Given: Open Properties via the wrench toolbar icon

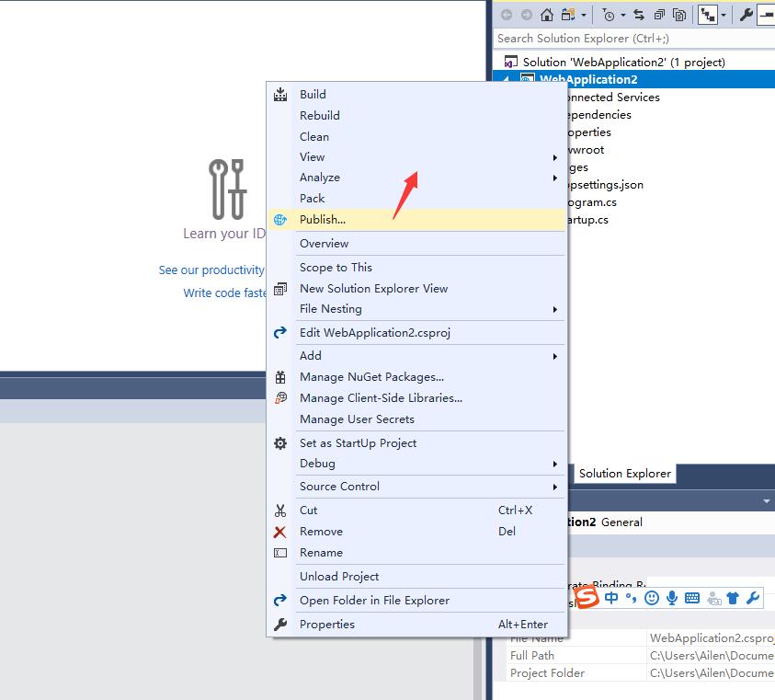Looking at the screenshot, I should tap(747, 15).
